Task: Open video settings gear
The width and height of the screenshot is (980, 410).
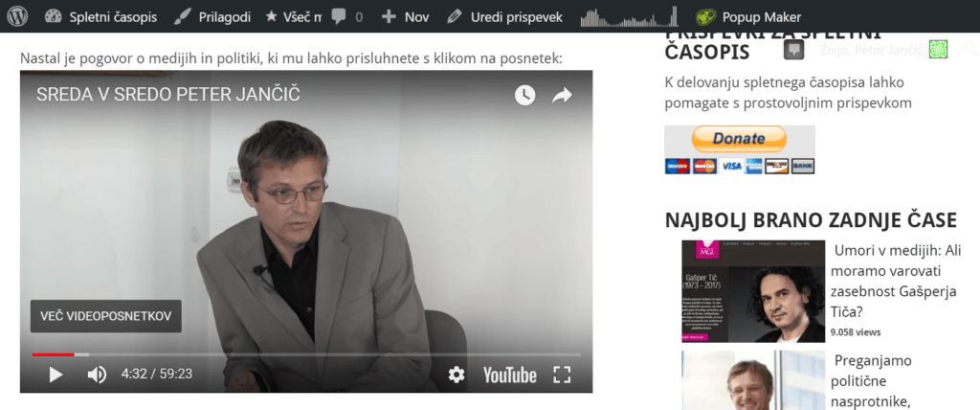Action: tap(457, 375)
